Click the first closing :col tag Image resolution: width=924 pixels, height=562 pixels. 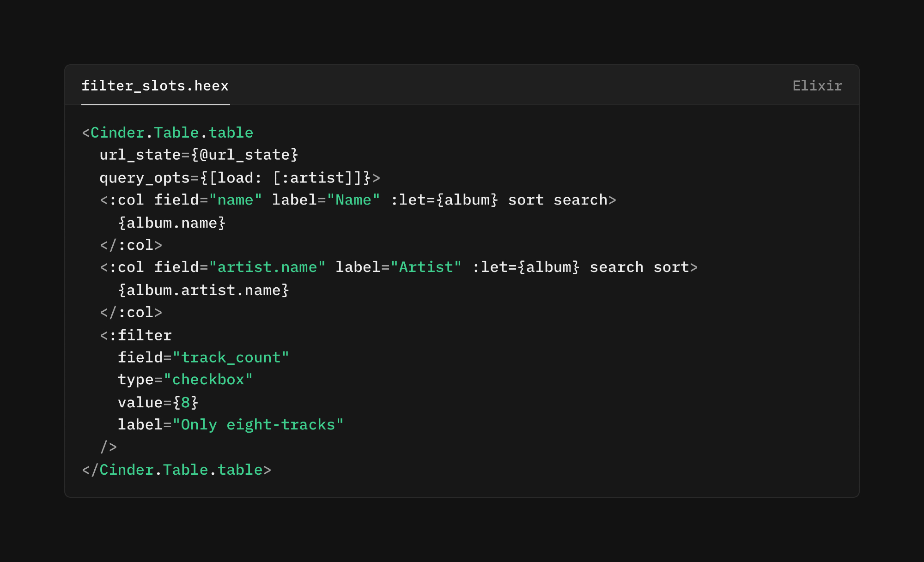131,246
